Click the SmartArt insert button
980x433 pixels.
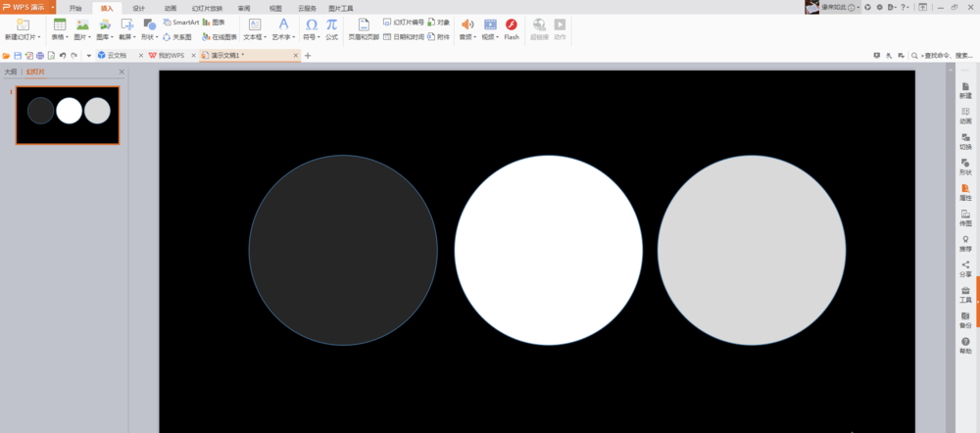pyautogui.click(x=181, y=22)
